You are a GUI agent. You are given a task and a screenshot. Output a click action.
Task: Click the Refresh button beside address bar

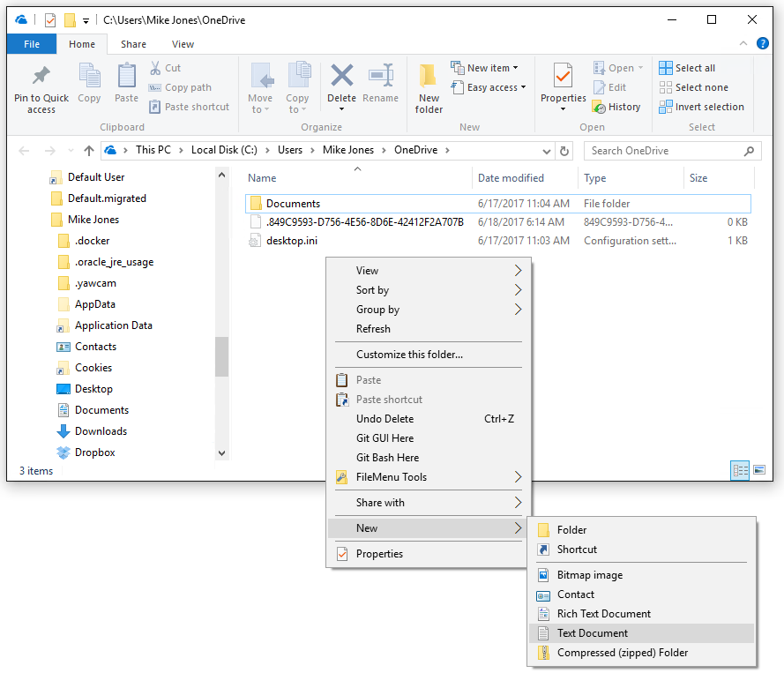pyautogui.click(x=564, y=151)
